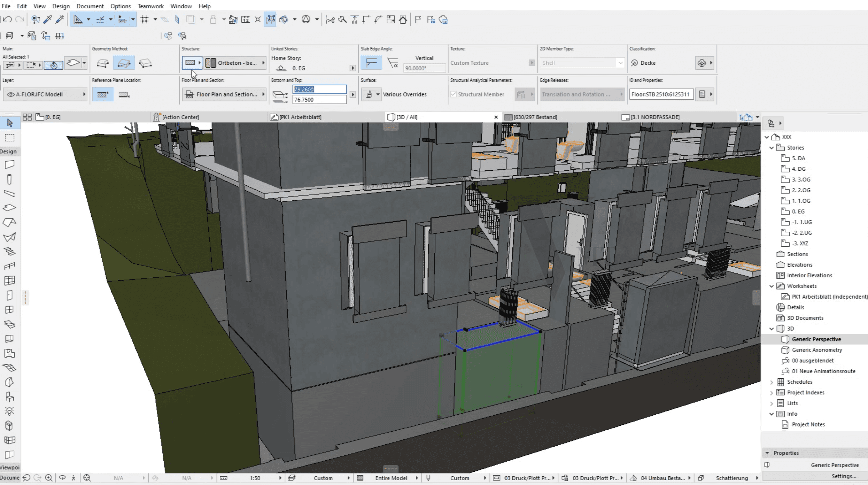Select the Marquee tool
868x485 pixels.
(10, 138)
